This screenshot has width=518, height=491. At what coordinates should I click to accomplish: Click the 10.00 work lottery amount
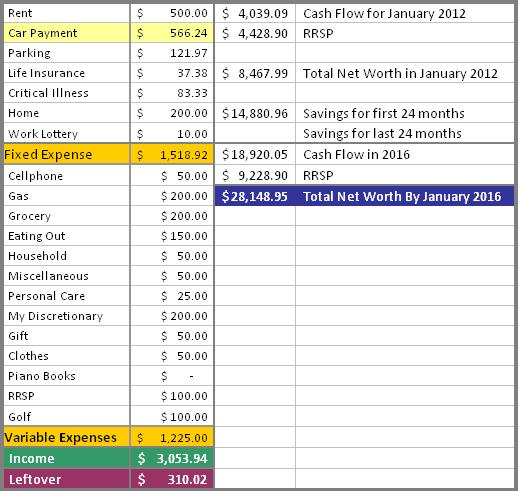(x=172, y=133)
